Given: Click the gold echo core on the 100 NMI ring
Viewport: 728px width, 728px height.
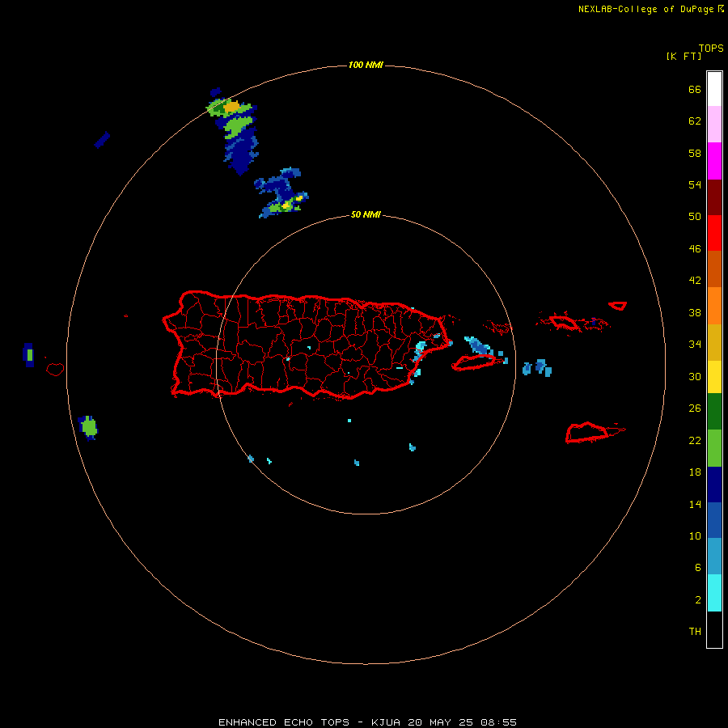Looking at the screenshot, I should coord(231,107).
